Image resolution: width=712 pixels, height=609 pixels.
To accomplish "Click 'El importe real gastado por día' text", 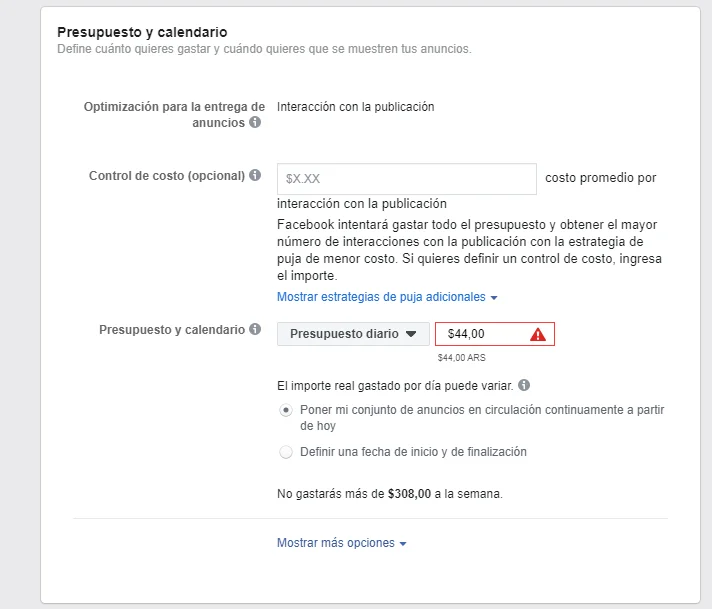I will [x=395, y=385].
